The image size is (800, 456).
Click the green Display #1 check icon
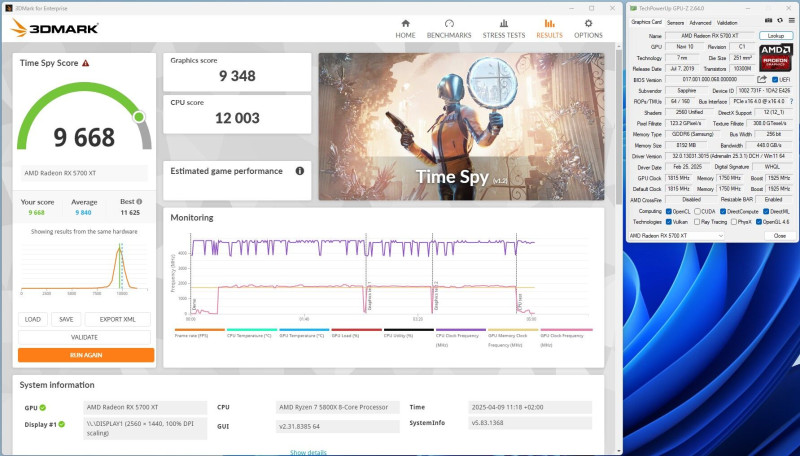(x=62, y=424)
